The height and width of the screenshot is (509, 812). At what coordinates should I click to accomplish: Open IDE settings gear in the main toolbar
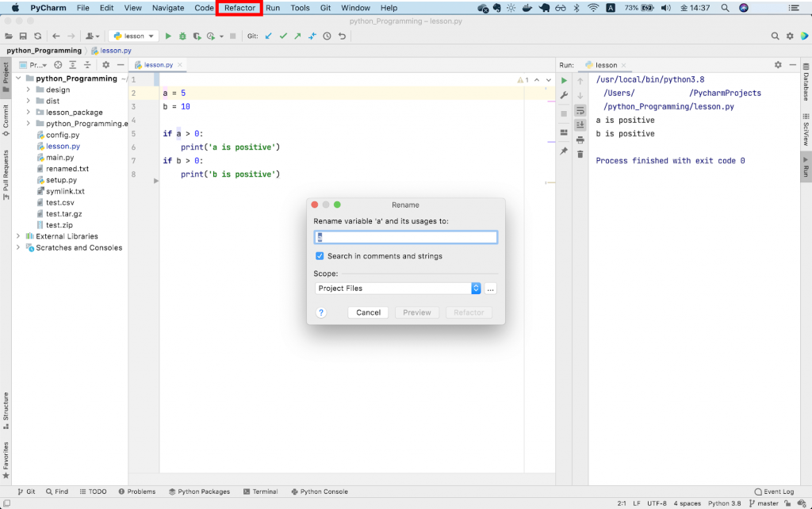click(790, 36)
